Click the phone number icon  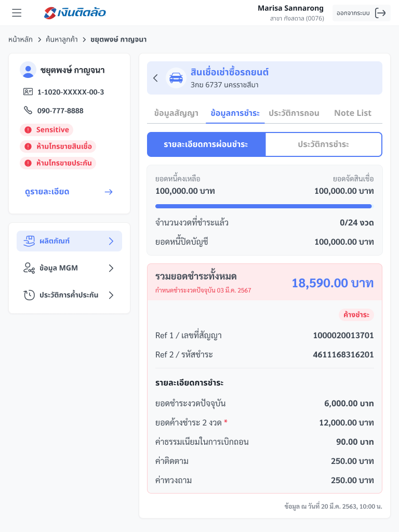click(x=28, y=111)
